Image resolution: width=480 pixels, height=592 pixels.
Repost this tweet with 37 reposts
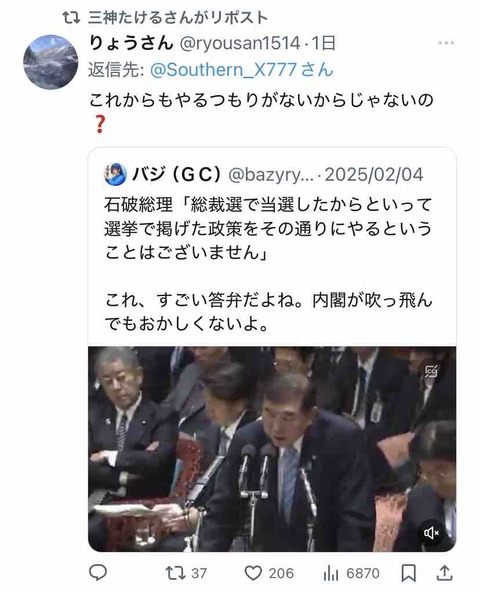pyautogui.click(x=186, y=573)
